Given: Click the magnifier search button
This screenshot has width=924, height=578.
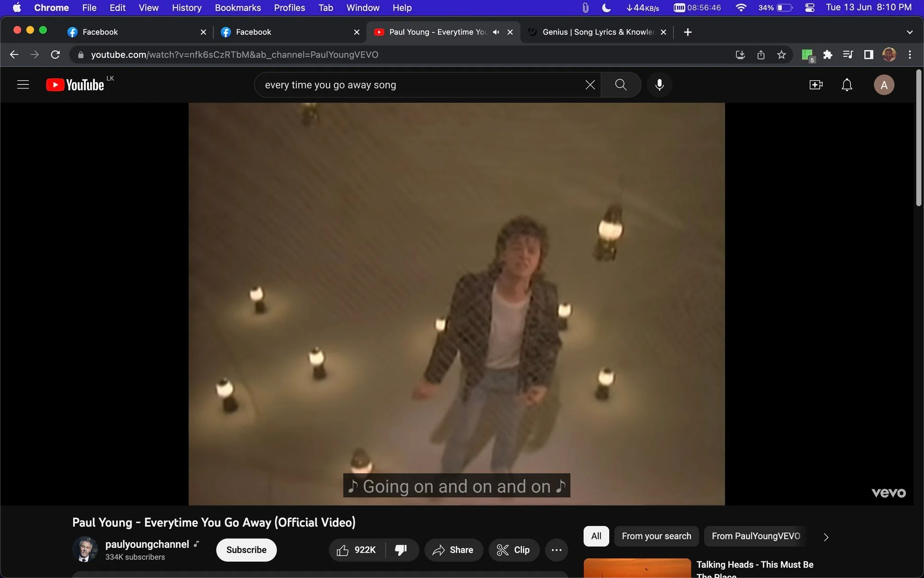Looking at the screenshot, I should coord(621,85).
